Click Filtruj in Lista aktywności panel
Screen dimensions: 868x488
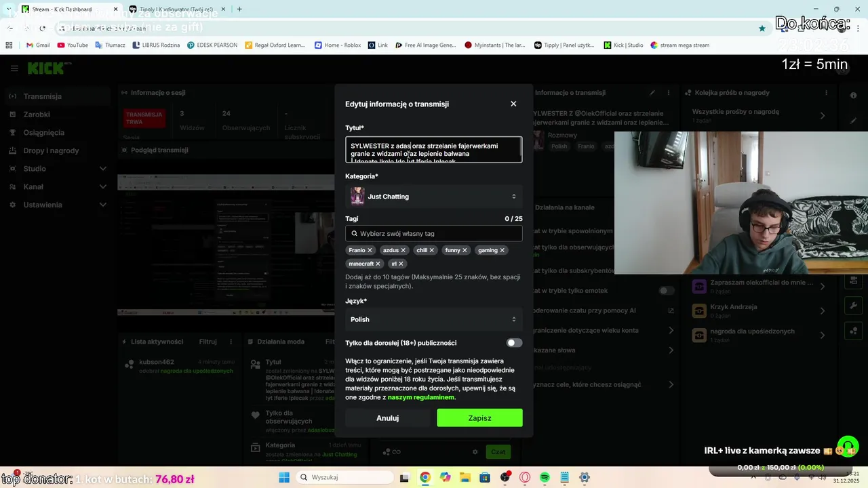click(208, 342)
